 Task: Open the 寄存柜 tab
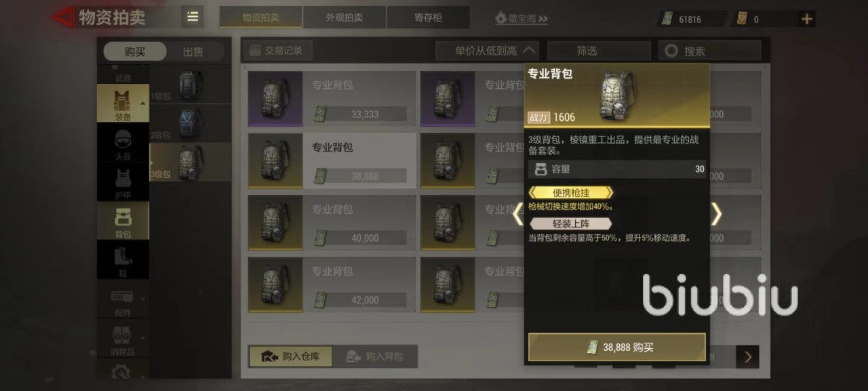pos(428,18)
